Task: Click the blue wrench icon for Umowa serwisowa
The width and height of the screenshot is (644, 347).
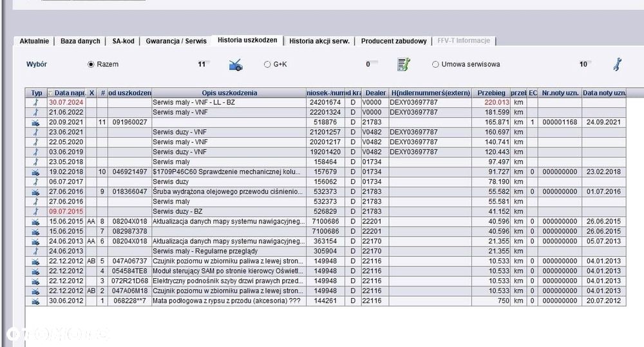Action: click(618, 64)
